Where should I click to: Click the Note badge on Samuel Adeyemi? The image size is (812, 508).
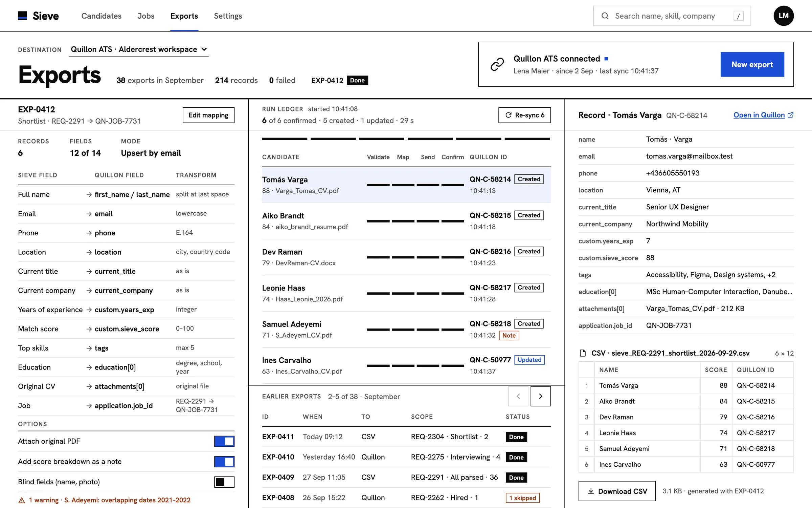coord(509,335)
